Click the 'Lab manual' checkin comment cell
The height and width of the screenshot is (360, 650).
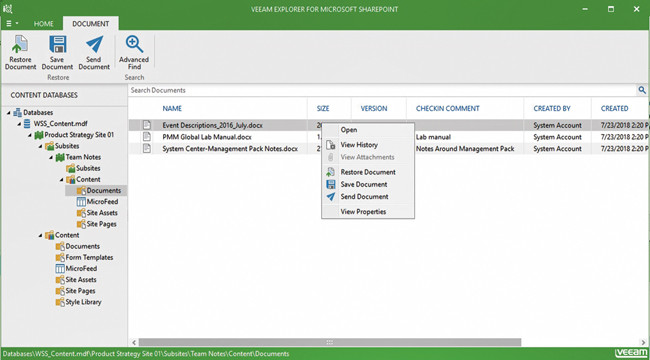pos(433,137)
